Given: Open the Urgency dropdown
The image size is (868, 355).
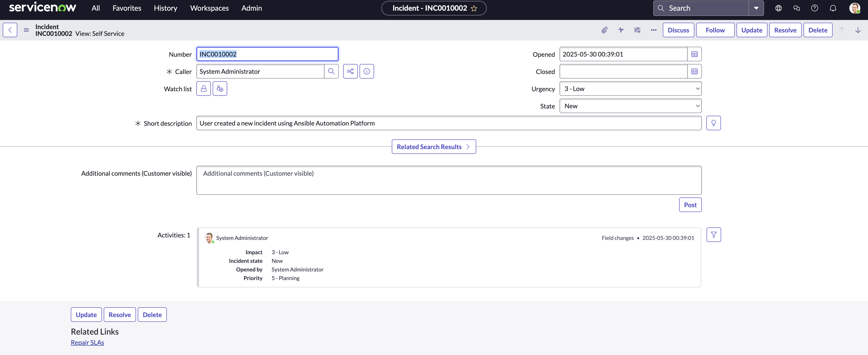Looking at the screenshot, I should pyautogui.click(x=630, y=89).
